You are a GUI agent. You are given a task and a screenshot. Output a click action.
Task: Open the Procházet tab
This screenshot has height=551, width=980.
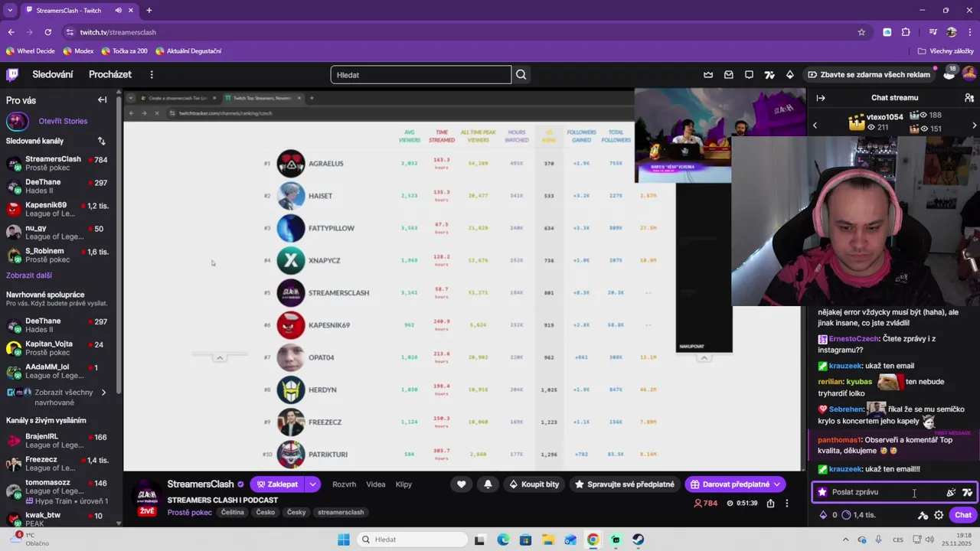(x=110, y=74)
